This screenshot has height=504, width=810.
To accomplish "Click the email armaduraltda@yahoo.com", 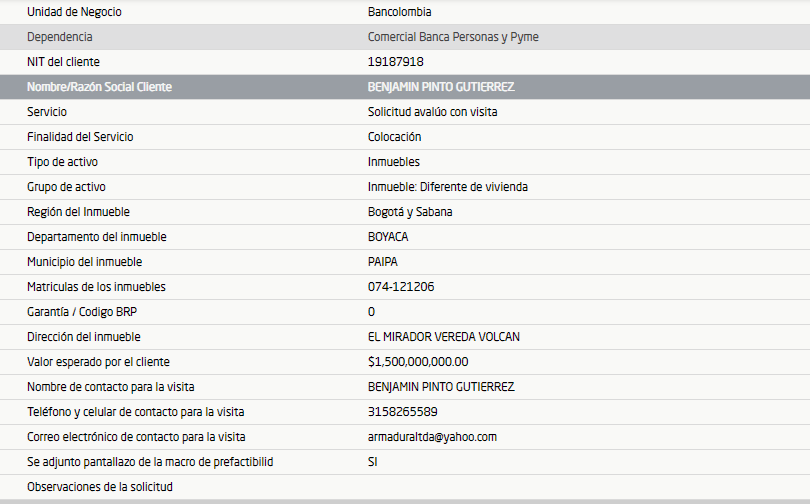I will 432,437.
